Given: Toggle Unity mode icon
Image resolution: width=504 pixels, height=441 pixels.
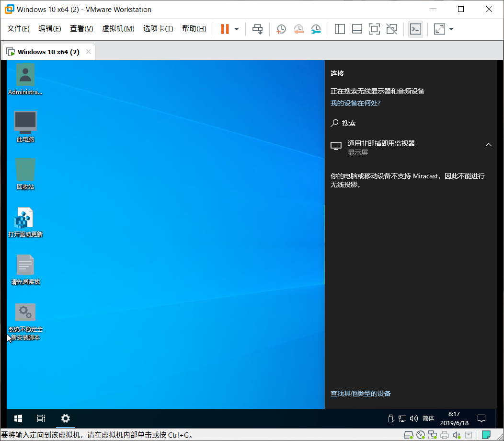Looking at the screenshot, I should [x=391, y=29].
